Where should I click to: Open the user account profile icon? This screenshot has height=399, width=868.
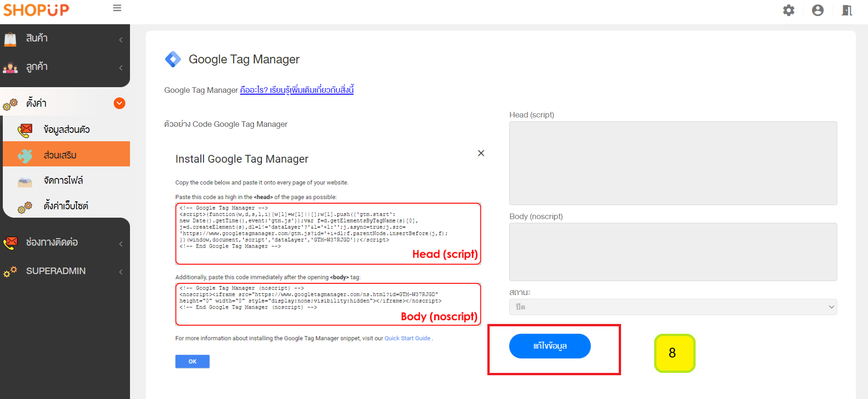click(x=818, y=10)
